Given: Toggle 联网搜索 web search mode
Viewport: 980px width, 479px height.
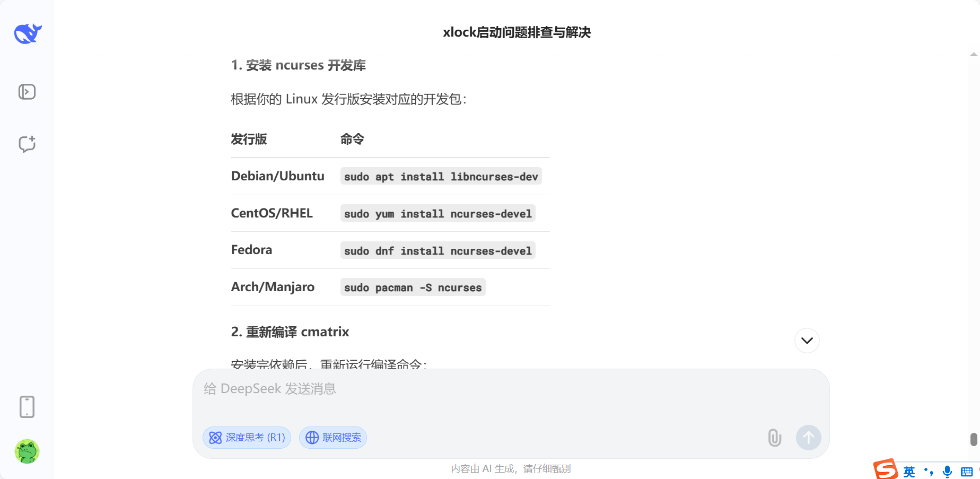Looking at the screenshot, I should point(333,438).
